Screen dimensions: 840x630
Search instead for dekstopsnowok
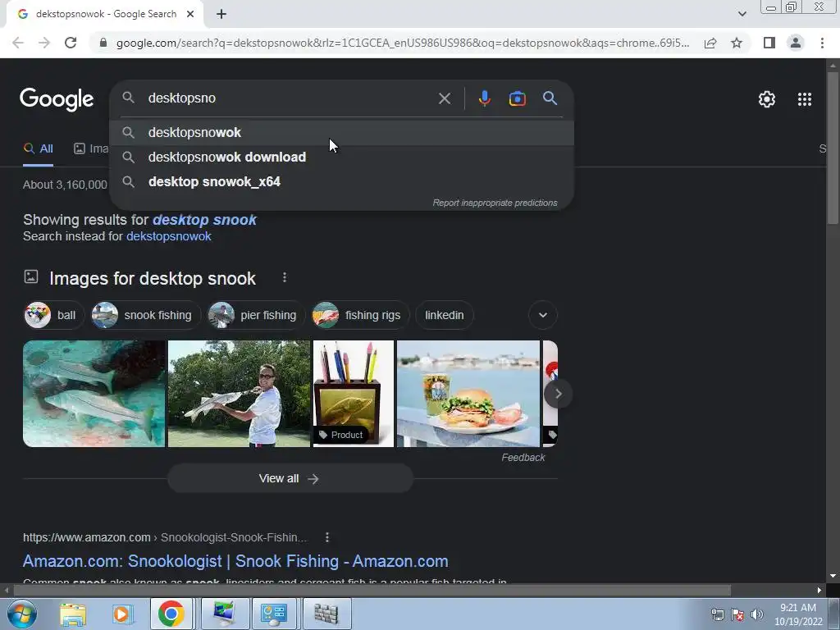(x=169, y=236)
